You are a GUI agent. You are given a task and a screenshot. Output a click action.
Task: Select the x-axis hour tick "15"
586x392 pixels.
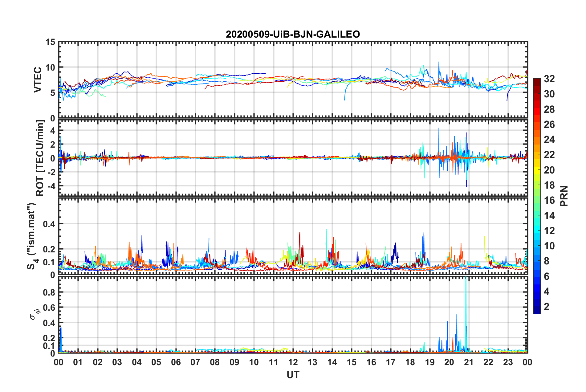[x=352, y=362]
